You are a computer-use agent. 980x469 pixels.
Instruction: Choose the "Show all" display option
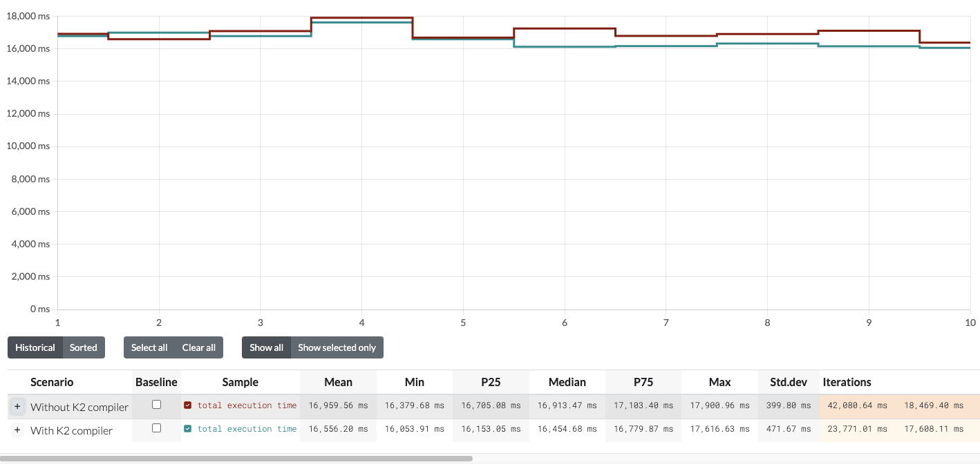[266, 347]
